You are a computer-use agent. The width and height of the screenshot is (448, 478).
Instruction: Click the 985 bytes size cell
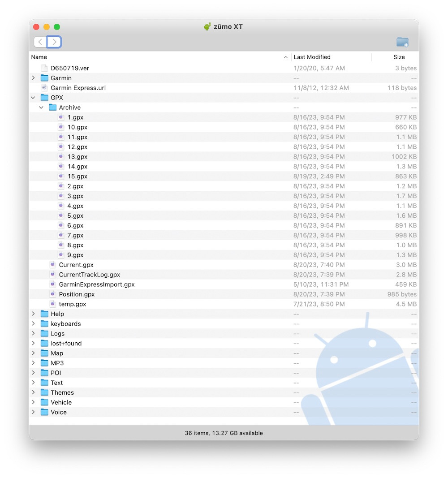click(402, 294)
